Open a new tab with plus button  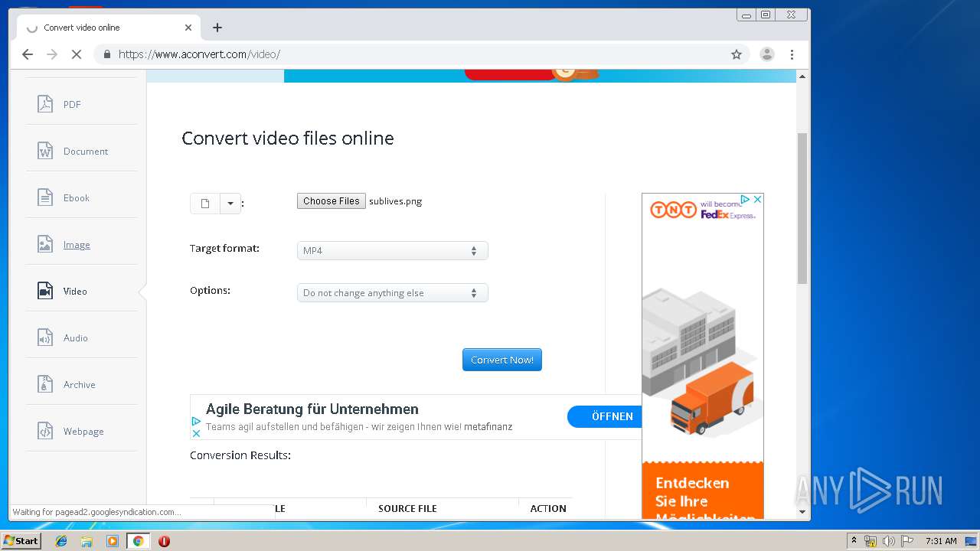[x=217, y=28]
